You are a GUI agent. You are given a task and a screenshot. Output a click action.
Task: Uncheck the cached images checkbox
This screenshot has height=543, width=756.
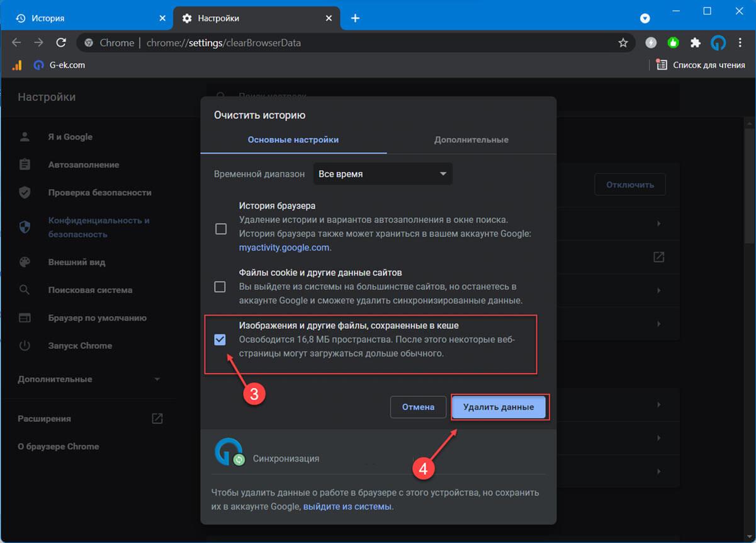point(220,340)
